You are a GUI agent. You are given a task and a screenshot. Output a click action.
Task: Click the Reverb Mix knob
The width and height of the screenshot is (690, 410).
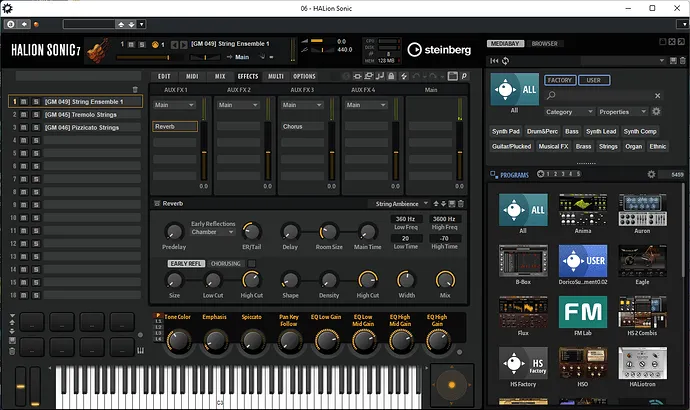(x=445, y=280)
